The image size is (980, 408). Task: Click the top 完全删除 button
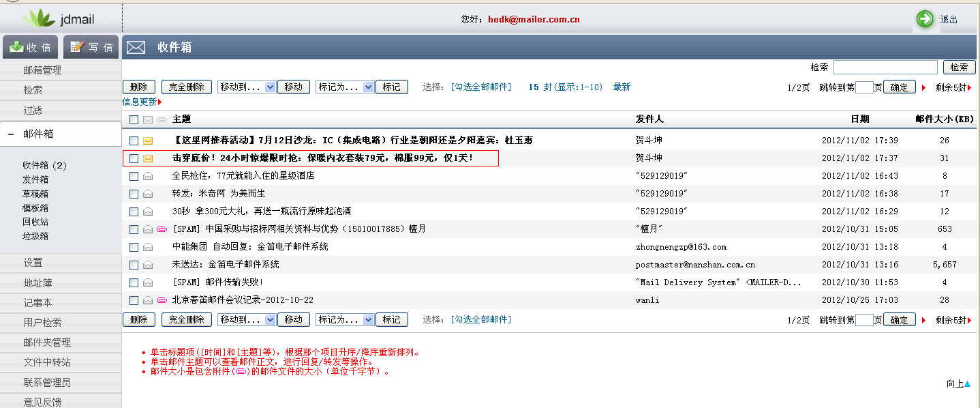point(186,87)
